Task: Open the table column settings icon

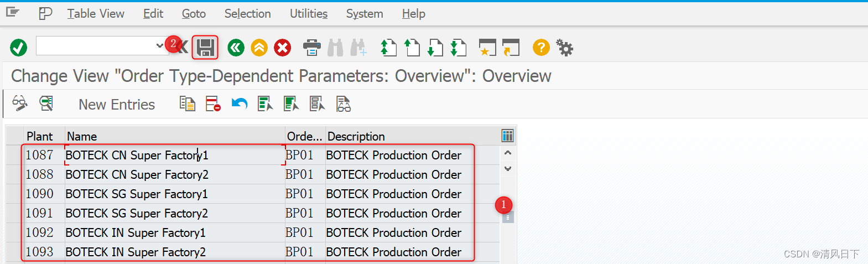Action: [507, 136]
